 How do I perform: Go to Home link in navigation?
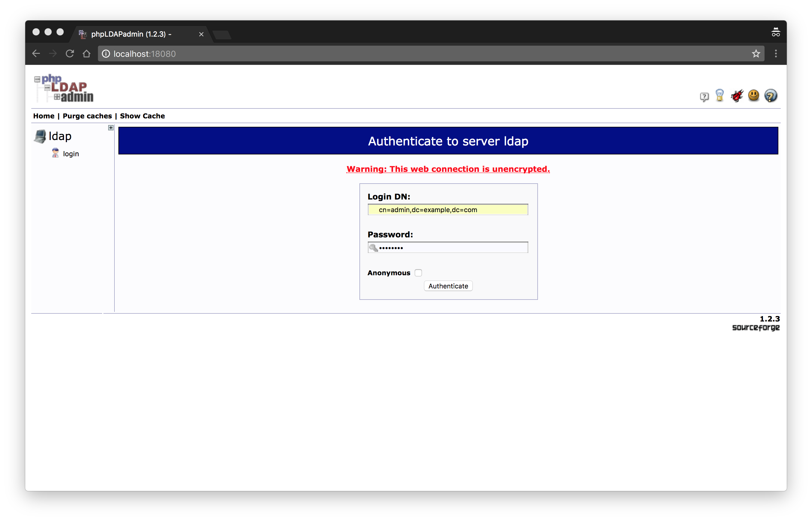tap(44, 116)
